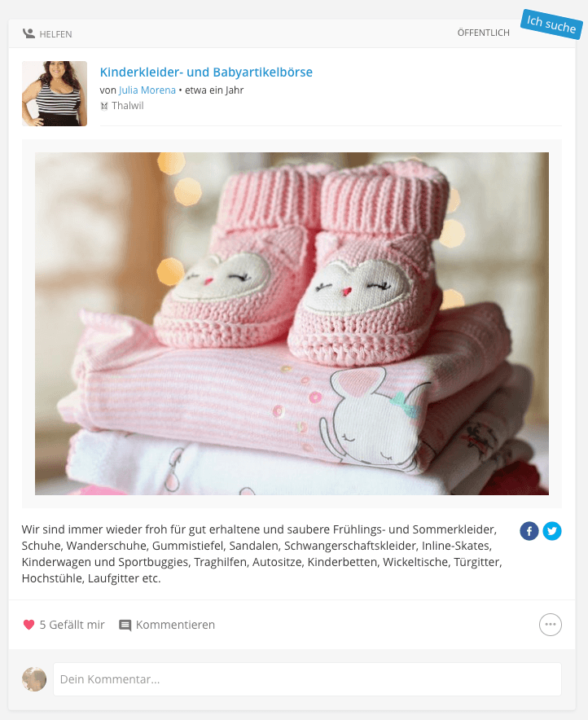
Task: Click the comment speech bubble icon
Action: 125,626
